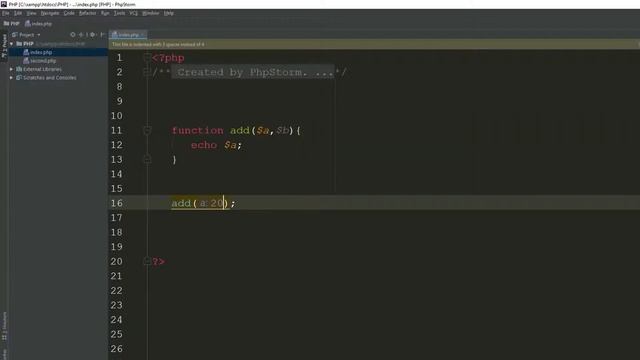Open the Edit menu
This screenshot has height=360, width=640.
pos(18,13)
